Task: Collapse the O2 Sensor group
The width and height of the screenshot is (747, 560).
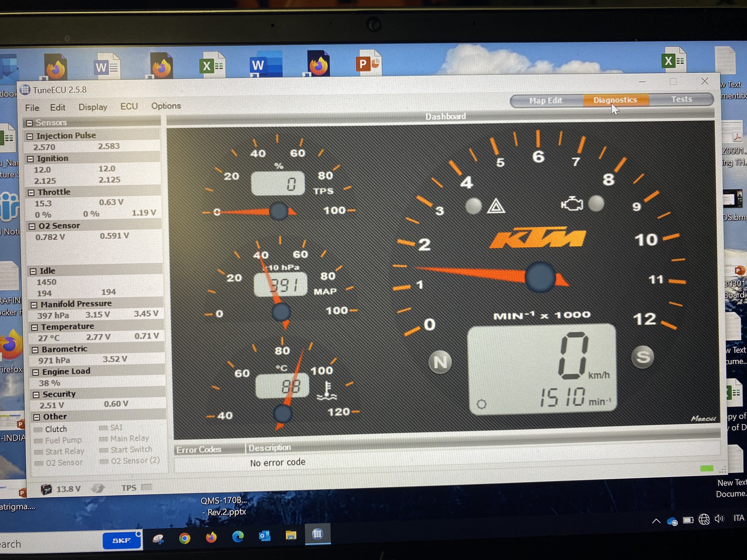Action: tap(32, 226)
